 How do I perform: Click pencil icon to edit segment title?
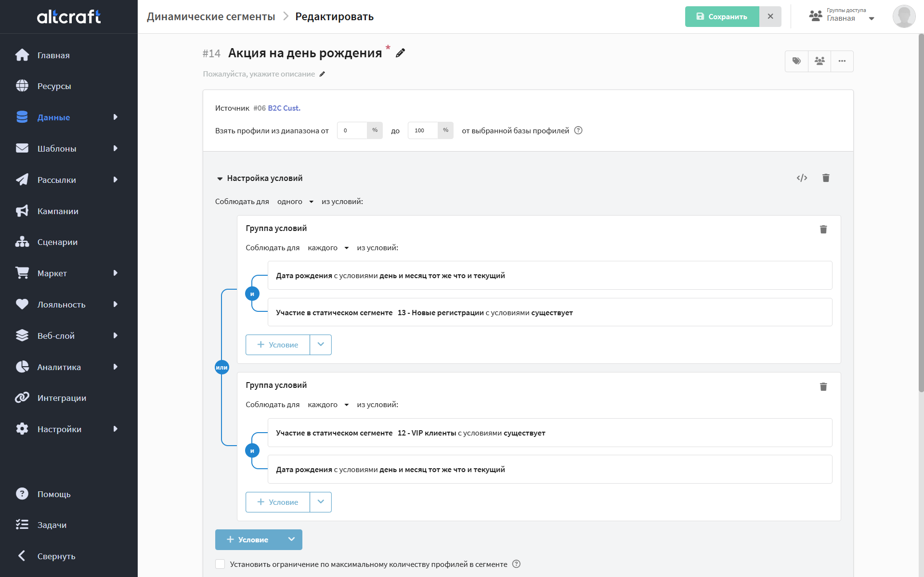click(x=401, y=53)
